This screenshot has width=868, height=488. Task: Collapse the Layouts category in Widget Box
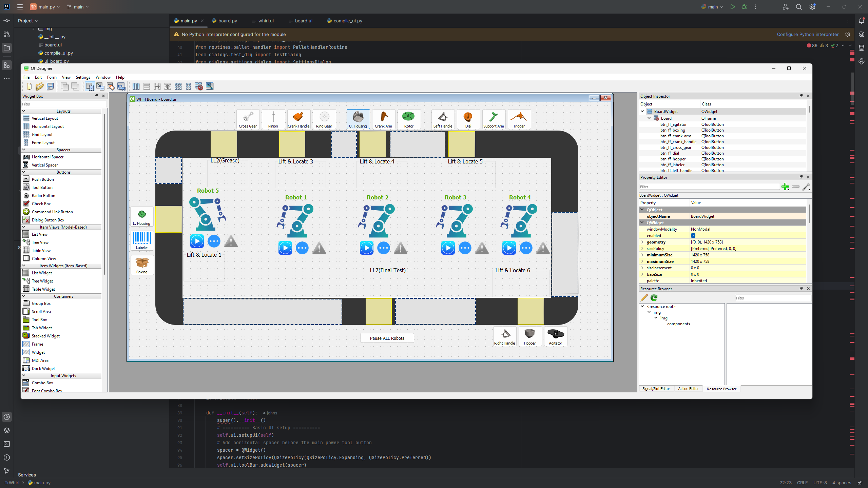pos(24,111)
